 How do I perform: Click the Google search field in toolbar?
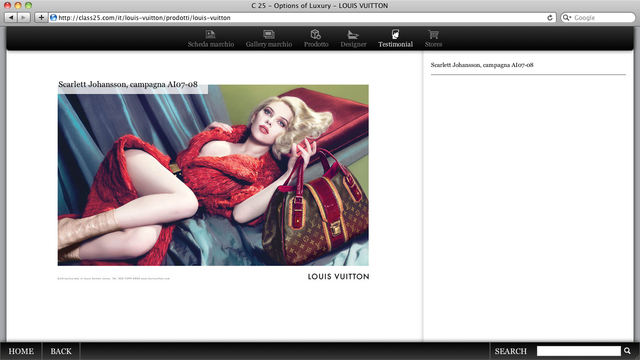598,18
